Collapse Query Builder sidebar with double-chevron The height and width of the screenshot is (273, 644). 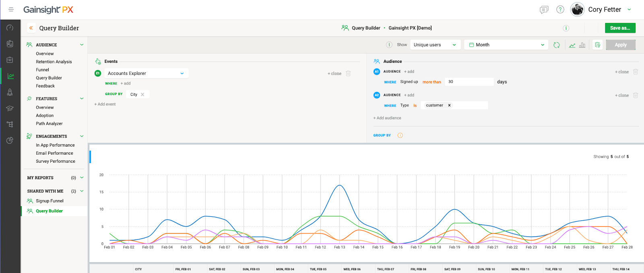31,28
